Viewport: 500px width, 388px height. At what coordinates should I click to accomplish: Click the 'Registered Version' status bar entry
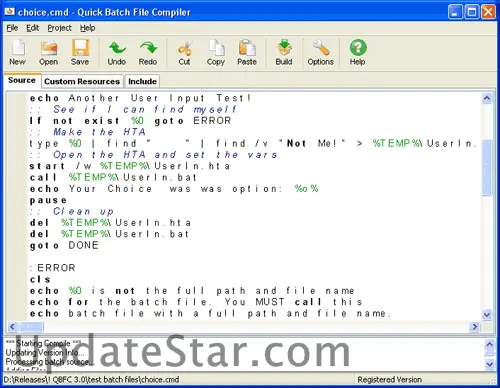pyautogui.click(x=390, y=380)
